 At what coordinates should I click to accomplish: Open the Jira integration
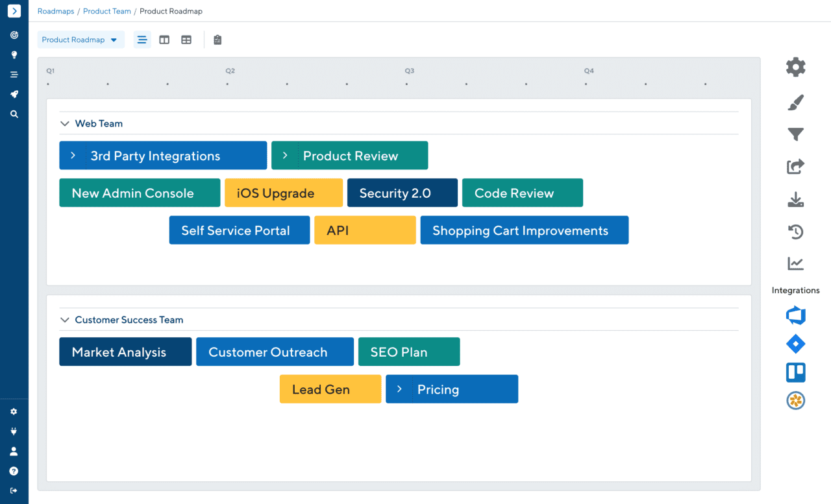point(795,344)
